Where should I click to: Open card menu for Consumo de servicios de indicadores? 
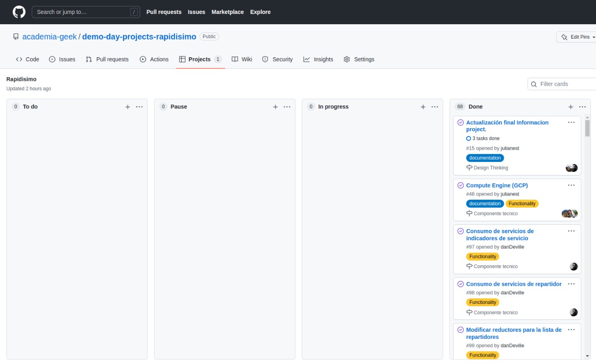pyautogui.click(x=571, y=230)
